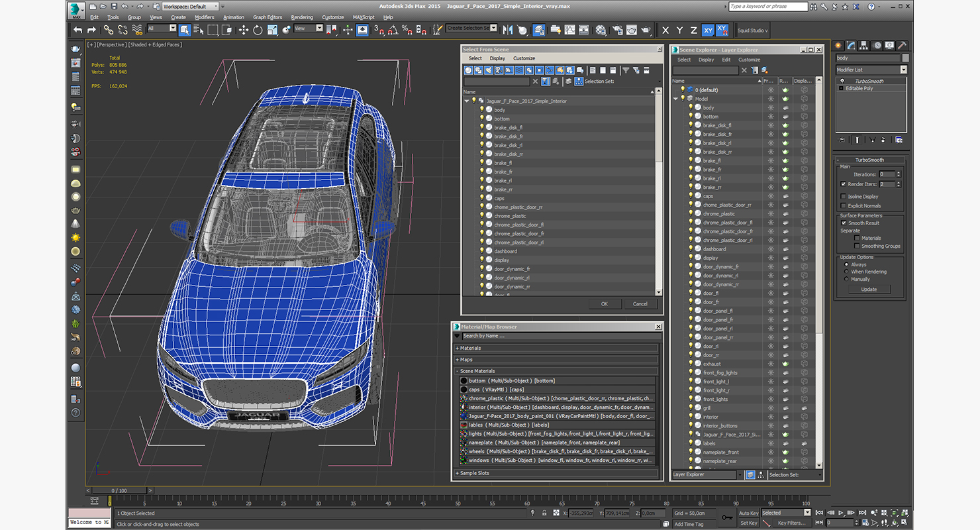Select the When Rendering radio option
The image size is (980, 530).
pyautogui.click(x=846, y=272)
